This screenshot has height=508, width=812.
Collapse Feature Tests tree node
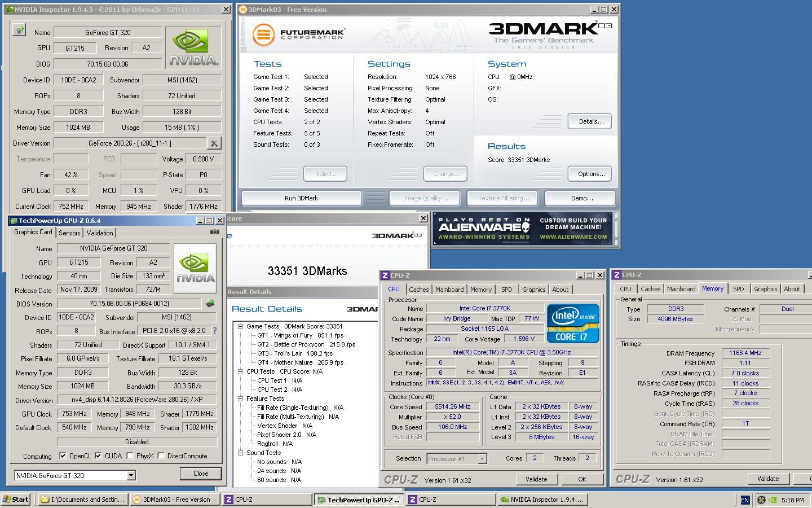(241, 398)
